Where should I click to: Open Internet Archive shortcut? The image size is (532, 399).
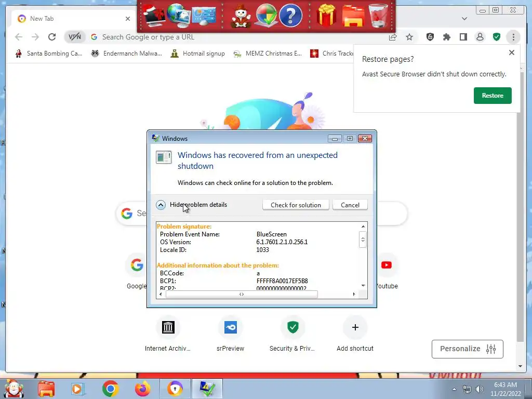168,328
